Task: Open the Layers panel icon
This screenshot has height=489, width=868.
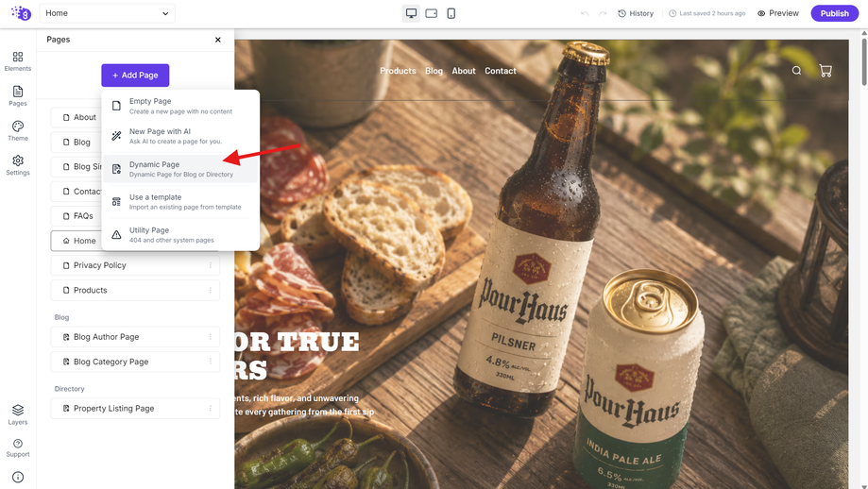Action: pyautogui.click(x=18, y=414)
